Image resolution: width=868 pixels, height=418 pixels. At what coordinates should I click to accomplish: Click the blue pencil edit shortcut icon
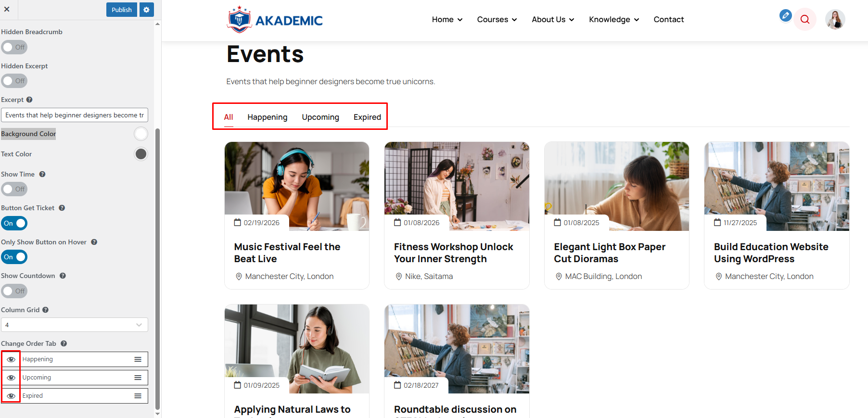pos(785,16)
